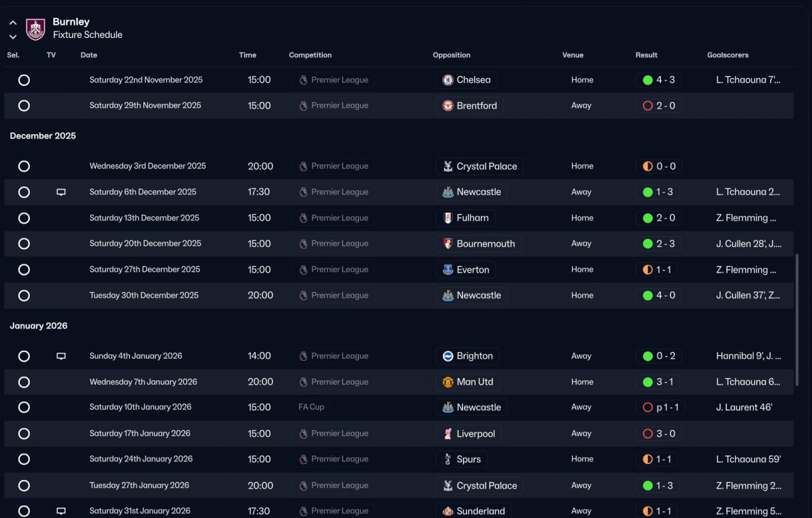Click the Liverpool club badge

(448, 434)
